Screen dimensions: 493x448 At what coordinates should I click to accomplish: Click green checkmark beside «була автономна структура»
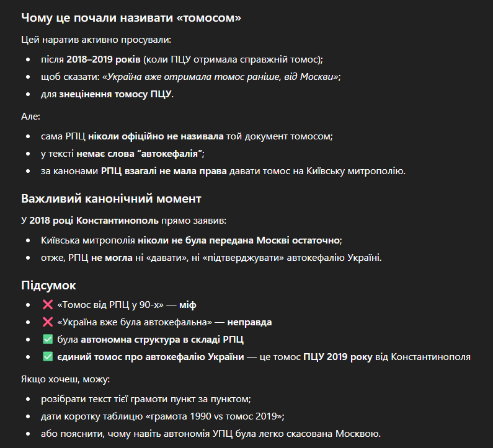click(x=48, y=340)
